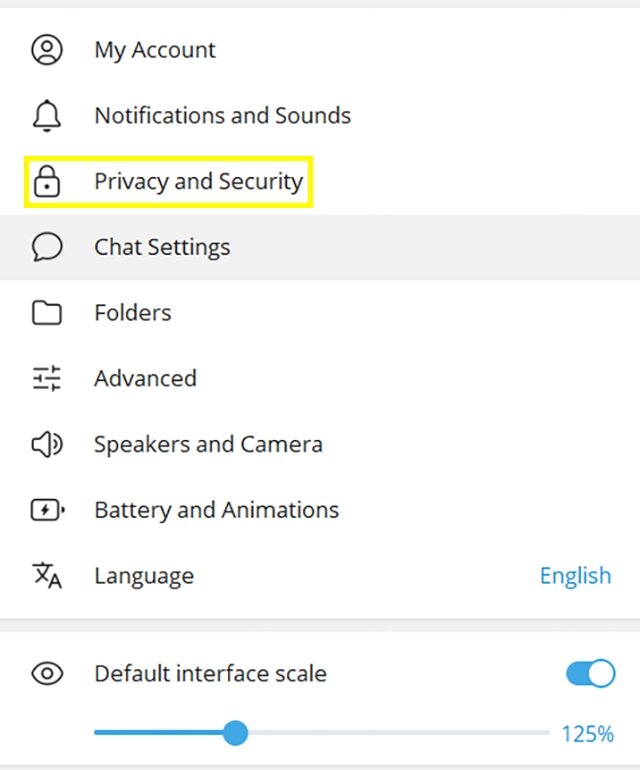Click the Folders folder icon

click(47, 313)
